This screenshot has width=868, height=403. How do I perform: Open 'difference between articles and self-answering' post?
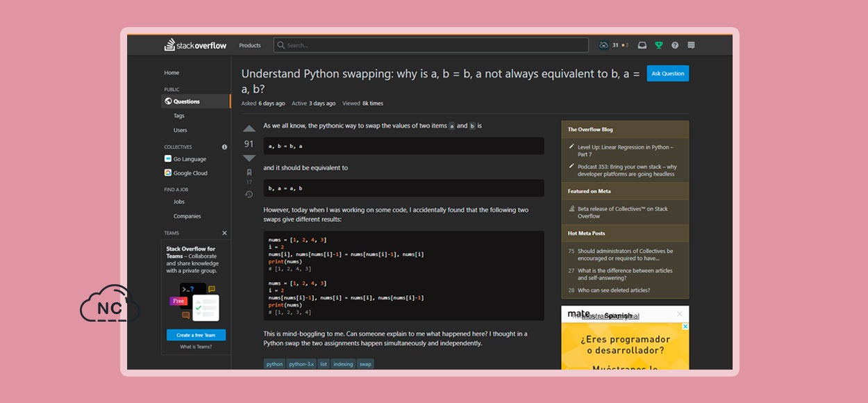(x=625, y=274)
